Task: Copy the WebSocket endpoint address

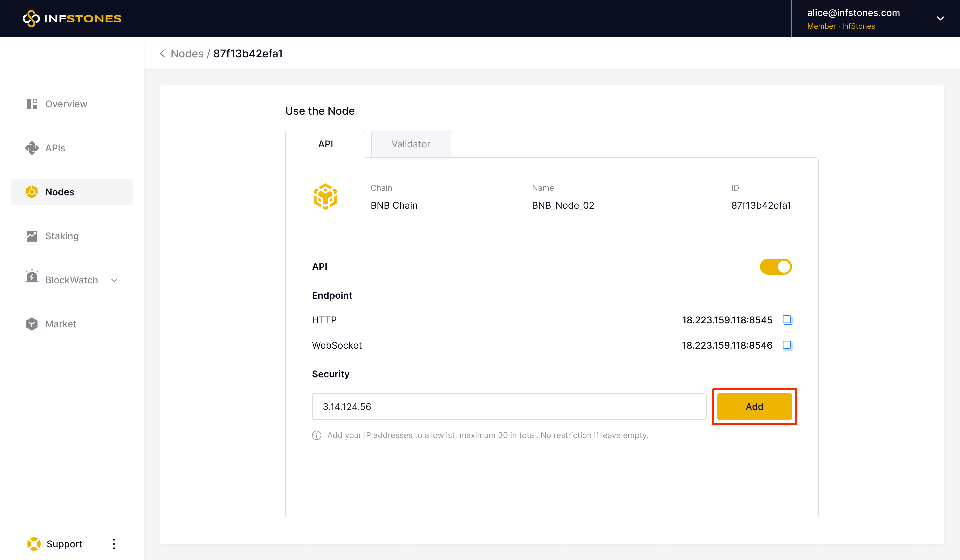Action: coord(787,346)
